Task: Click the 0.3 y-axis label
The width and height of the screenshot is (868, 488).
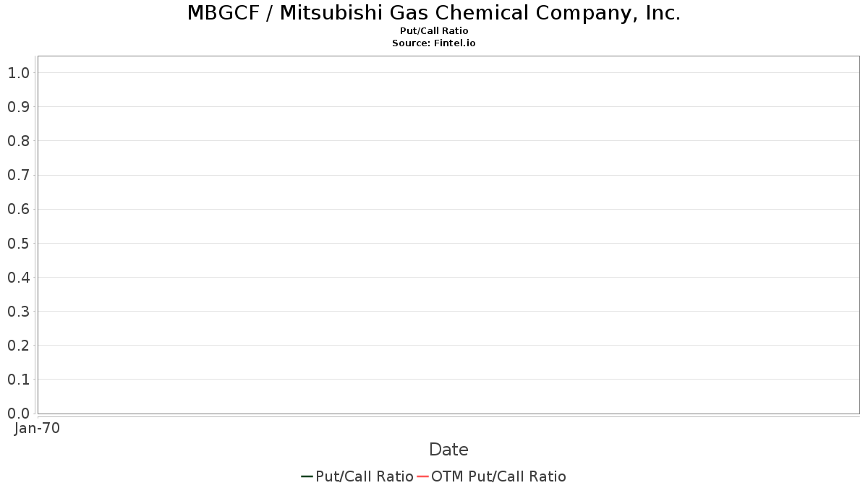Action: [x=18, y=311]
